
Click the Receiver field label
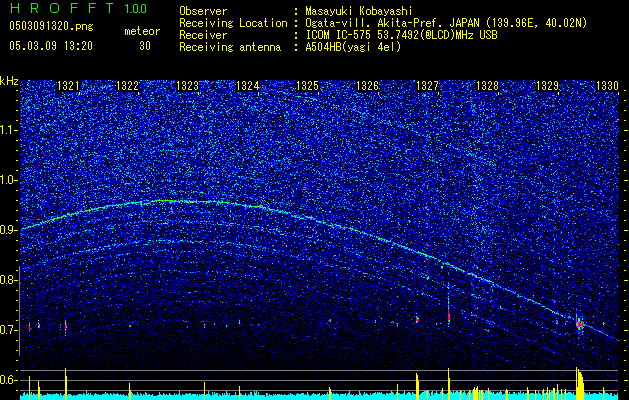pos(203,35)
